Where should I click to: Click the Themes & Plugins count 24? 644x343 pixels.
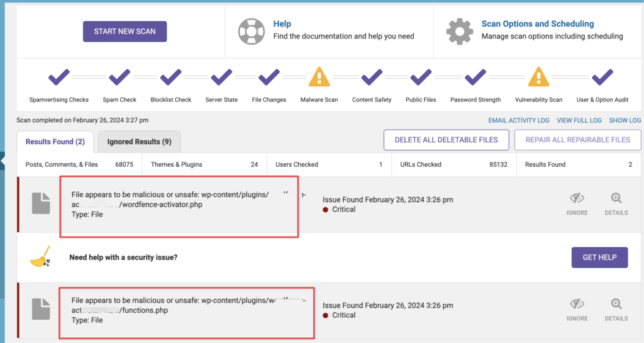pyautogui.click(x=254, y=165)
